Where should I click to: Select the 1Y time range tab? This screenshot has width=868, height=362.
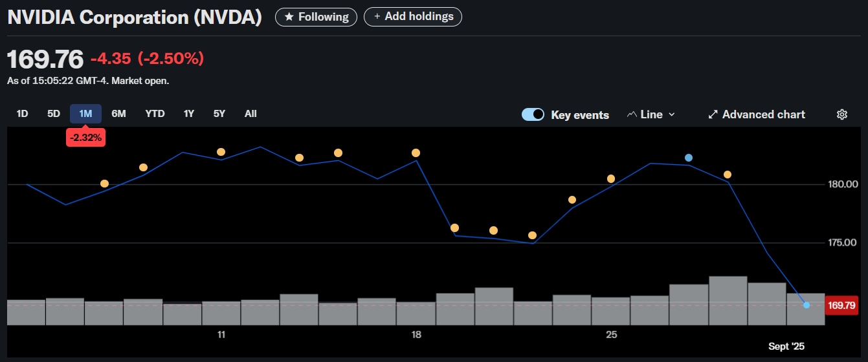188,114
